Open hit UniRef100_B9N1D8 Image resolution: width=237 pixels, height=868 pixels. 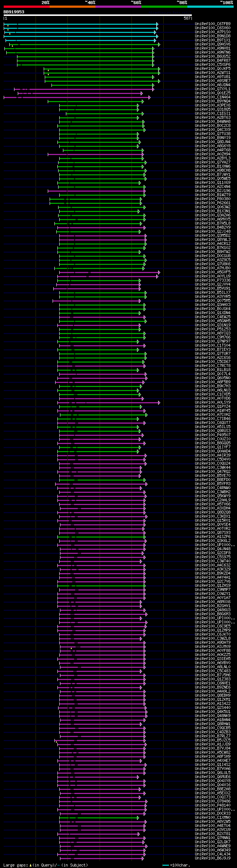pos(213,36)
